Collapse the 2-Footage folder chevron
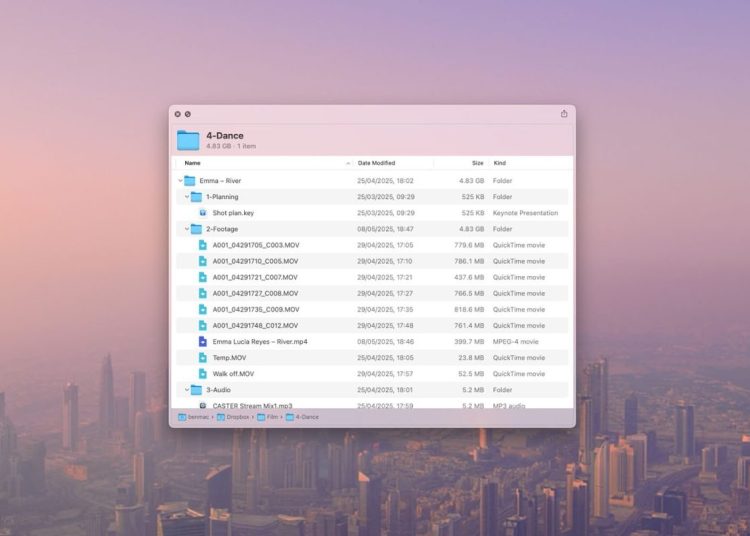 click(x=187, y=229)
